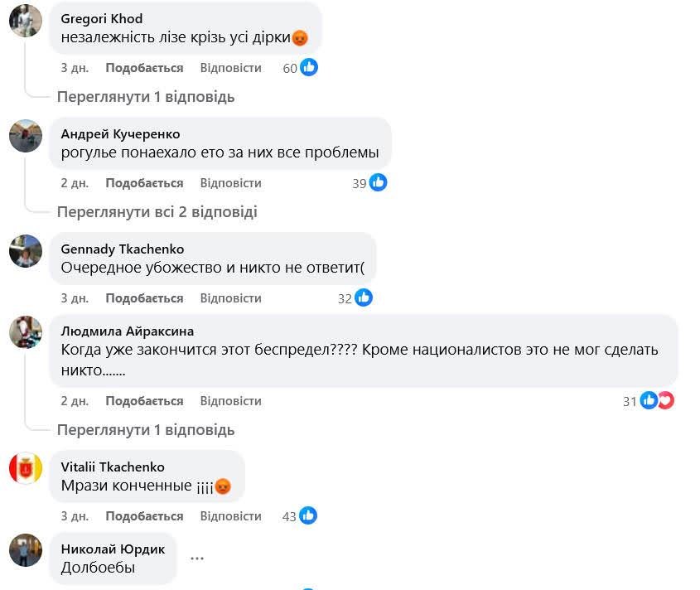Open Gennady Tkachenko's profile name link

click(x=123, y=249)
